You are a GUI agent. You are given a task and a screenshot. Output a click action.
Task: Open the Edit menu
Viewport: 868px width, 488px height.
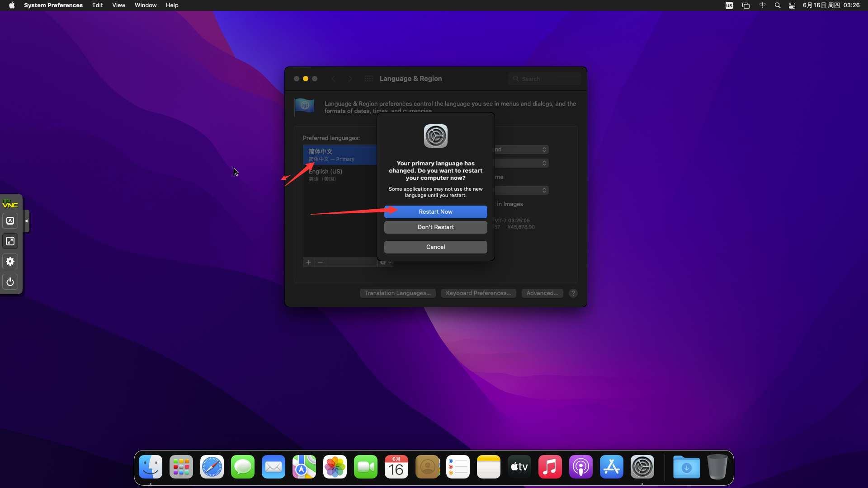[x=98, y=5]
